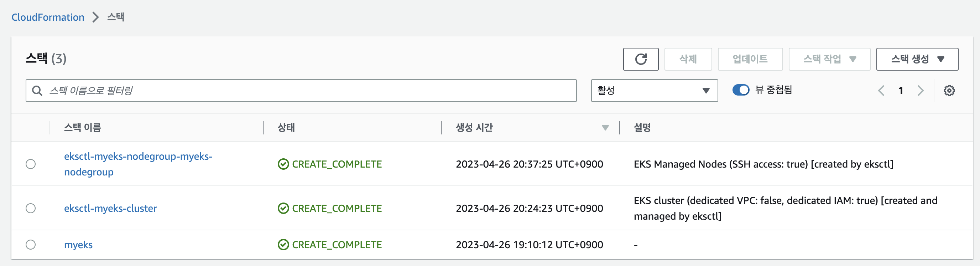The width and height of the screenshot is (980, 266).
Task: Click the status icon of eksctl-myeks-cluster
Action: [283, 209]
